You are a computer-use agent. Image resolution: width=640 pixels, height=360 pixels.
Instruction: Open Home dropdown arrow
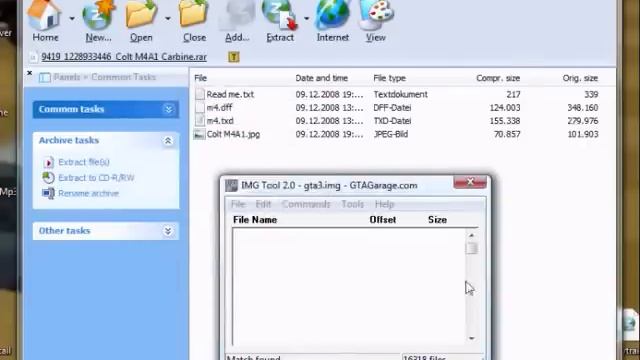coord(72,18)
